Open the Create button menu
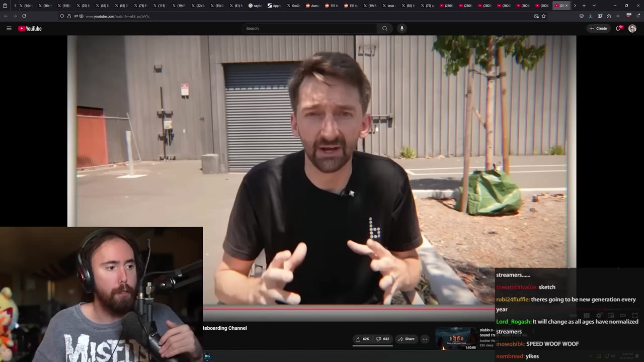The width and height of the screenshot is (644, 362). [598, 28]
